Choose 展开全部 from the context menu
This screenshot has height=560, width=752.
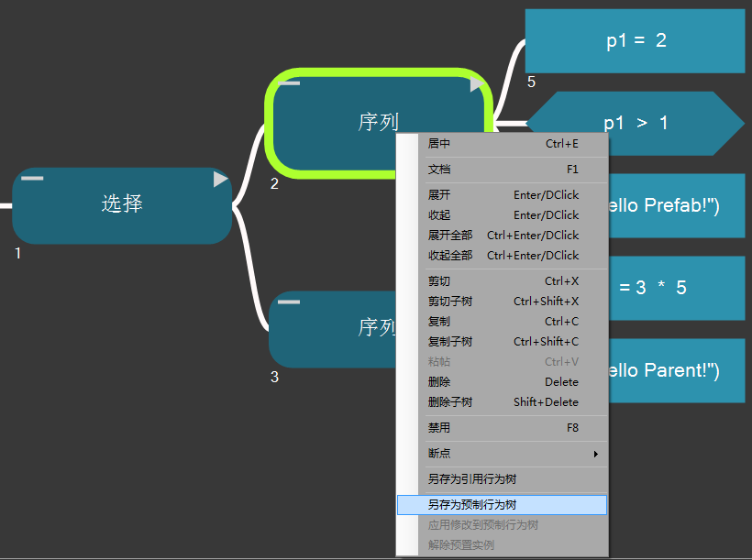pos(503,236)
